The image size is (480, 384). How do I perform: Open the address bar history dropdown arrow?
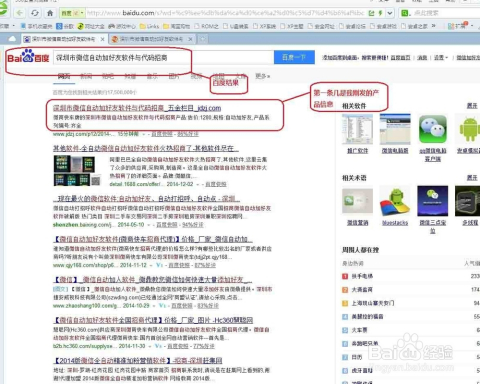pos(390,13)
